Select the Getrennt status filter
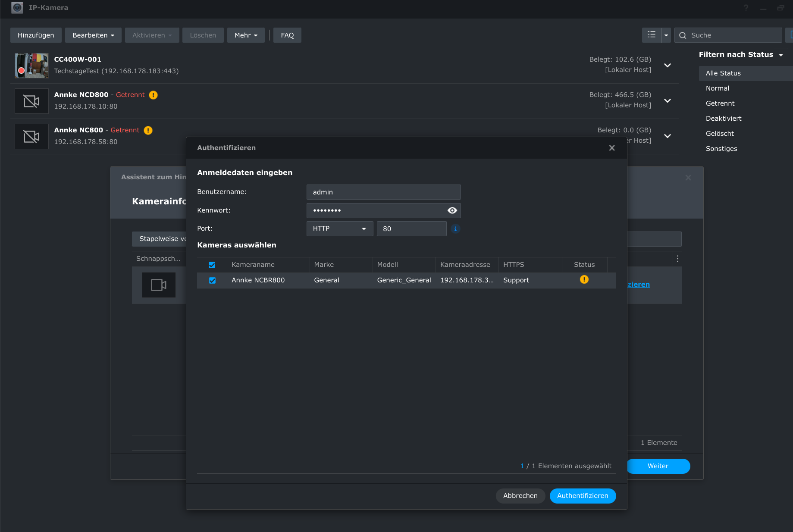Image resolution: width=793 pixels, height=532 pixels. pos(720,103)
